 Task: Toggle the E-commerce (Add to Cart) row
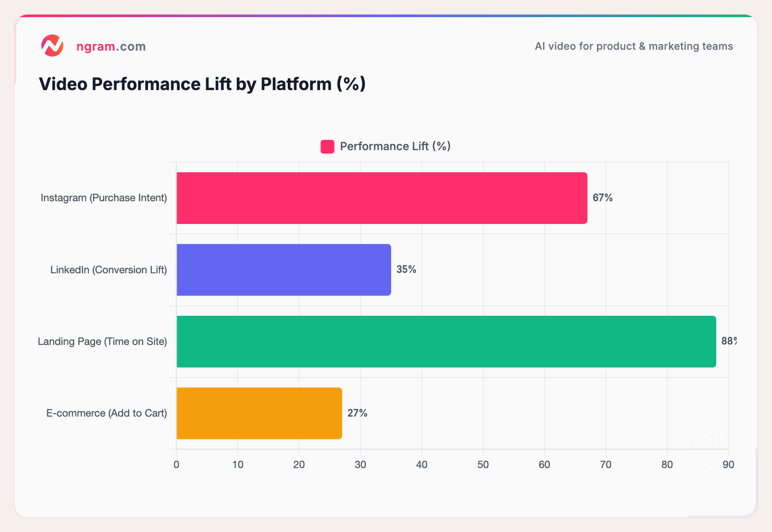coord(107,413)
